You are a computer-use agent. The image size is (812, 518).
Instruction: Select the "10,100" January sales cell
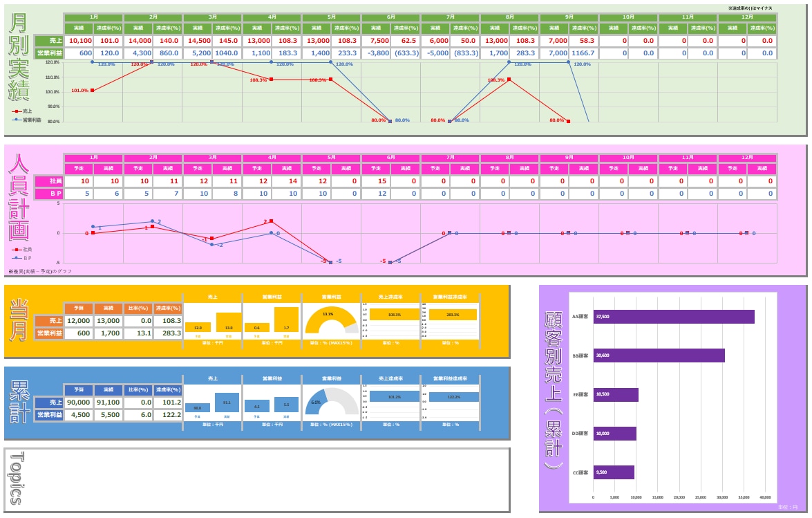79,40
